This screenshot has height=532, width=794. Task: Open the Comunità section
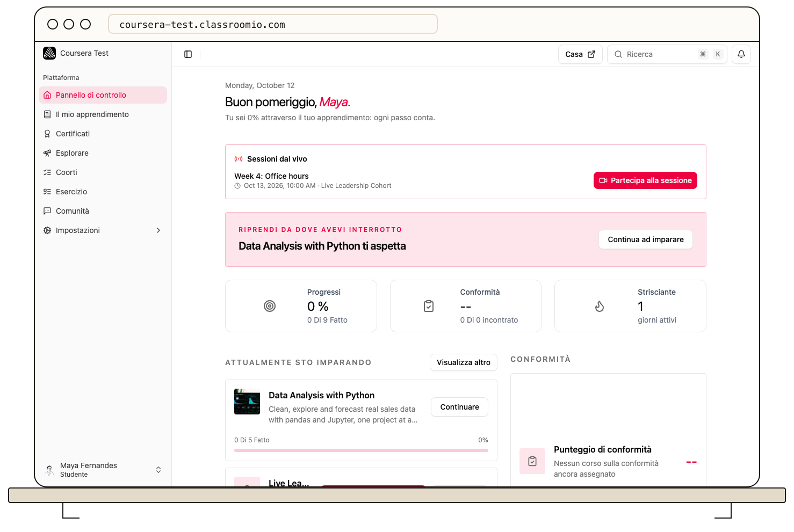(x=103, y=211)
